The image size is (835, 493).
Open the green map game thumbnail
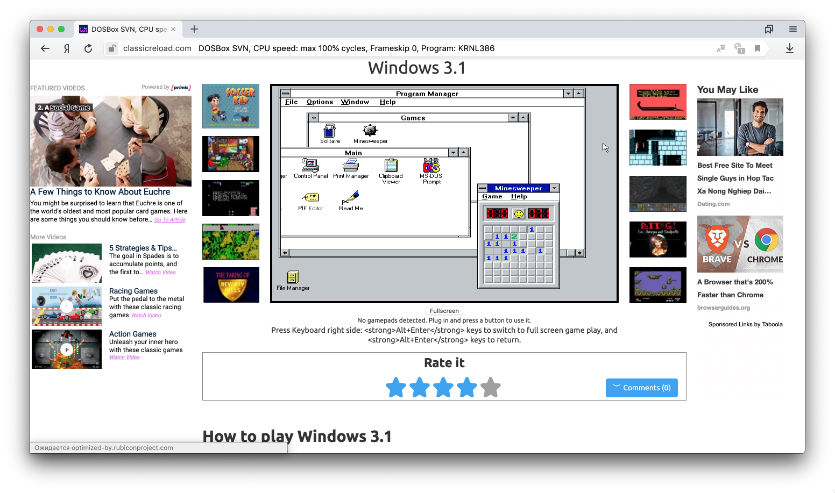[231, 242]
